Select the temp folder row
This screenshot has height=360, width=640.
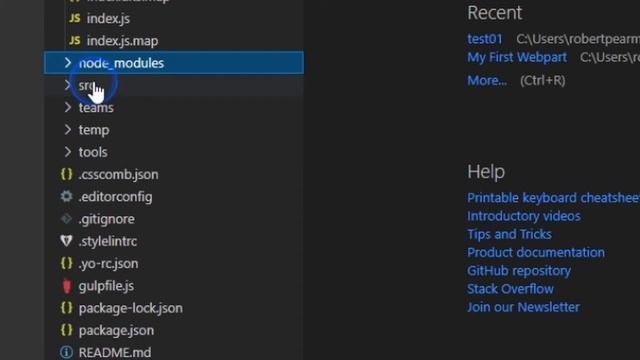pyautogui.click(x=174, y=130)
